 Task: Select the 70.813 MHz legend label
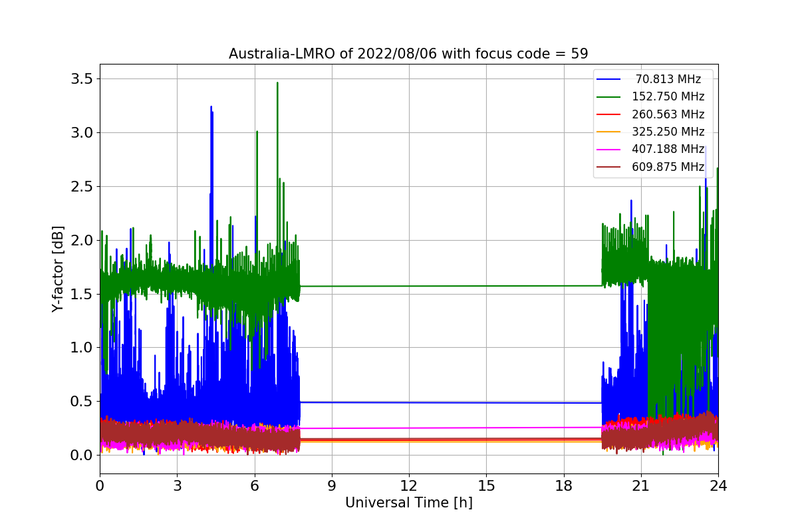coord(668,79)
